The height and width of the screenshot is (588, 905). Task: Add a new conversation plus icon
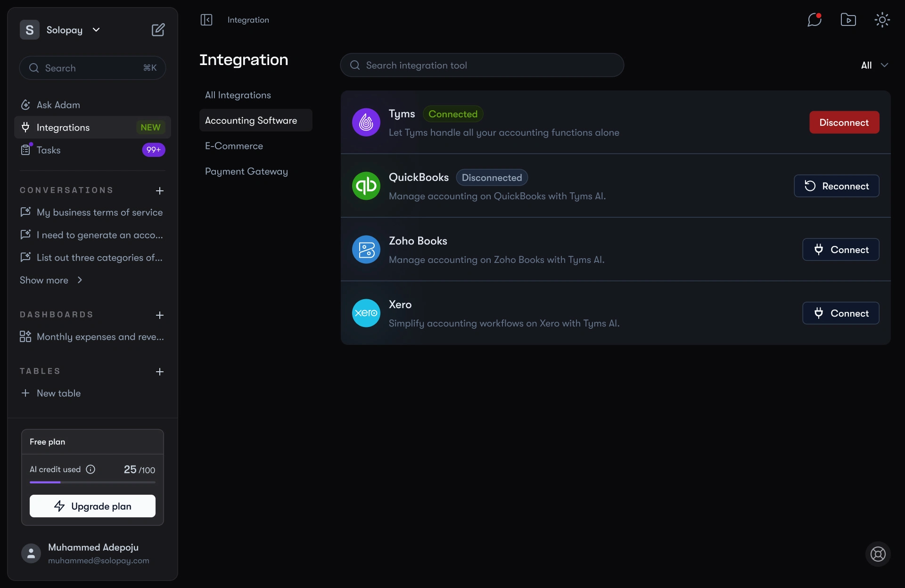[160, 191]
